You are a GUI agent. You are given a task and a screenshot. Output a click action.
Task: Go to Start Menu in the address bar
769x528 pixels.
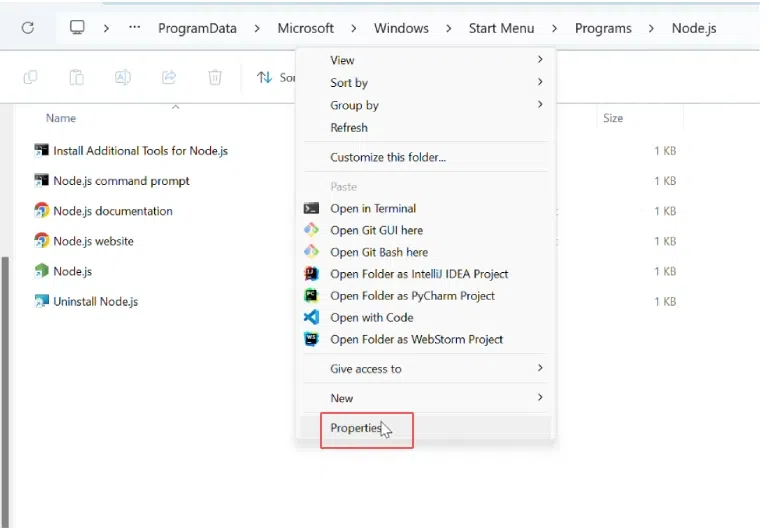(501, 28)
